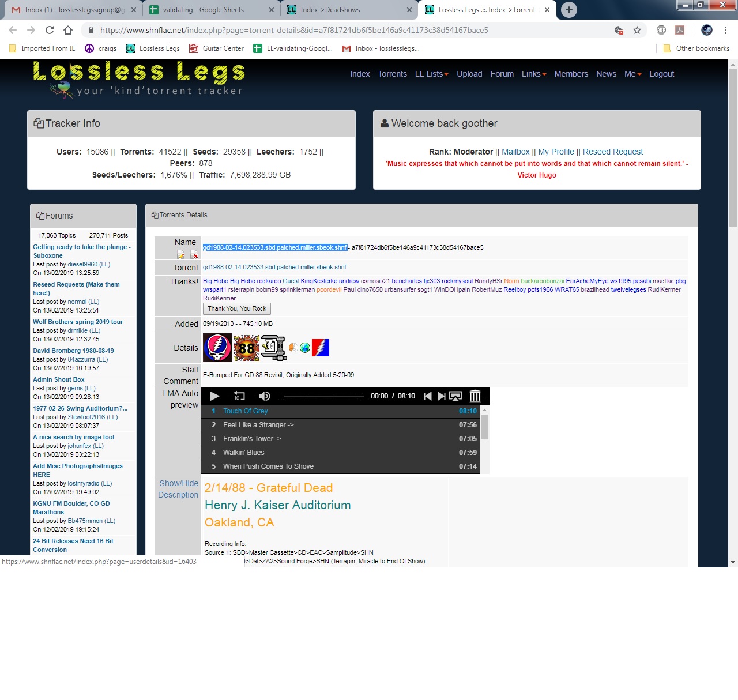Bookmark this page with the star icon
738x700 pixels.
click(x=637, y=30)
